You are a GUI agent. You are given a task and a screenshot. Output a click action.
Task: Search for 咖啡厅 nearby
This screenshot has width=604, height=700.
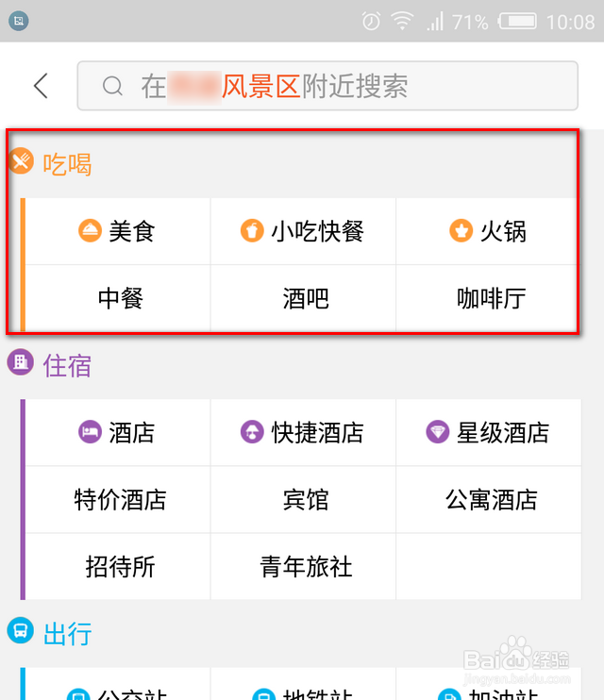tap(491, 298)
